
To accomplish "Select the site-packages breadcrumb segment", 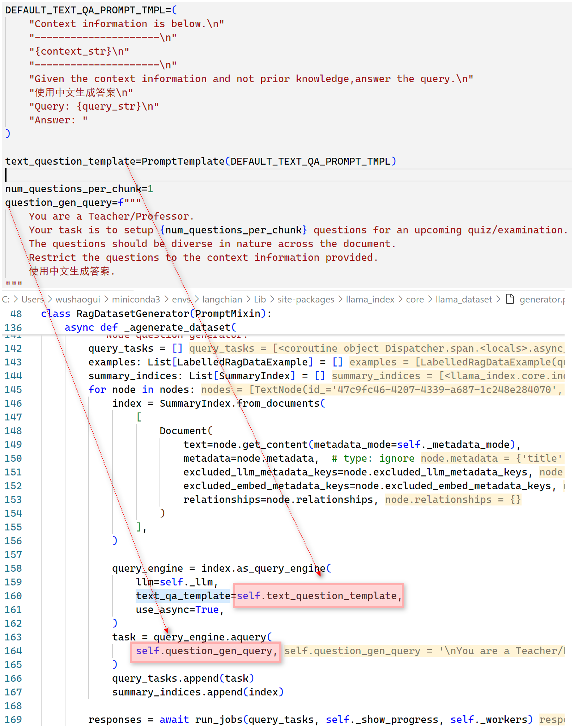I will pos(306,299).
